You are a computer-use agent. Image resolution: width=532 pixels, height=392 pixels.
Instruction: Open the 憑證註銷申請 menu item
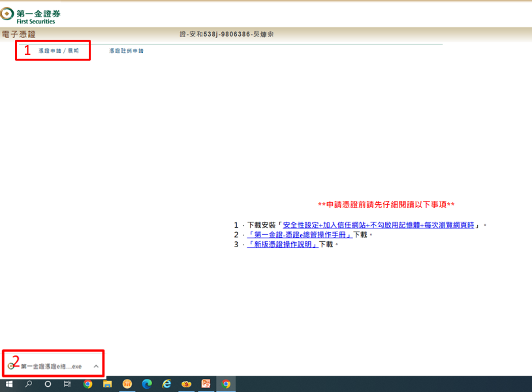tap(126, 50)
